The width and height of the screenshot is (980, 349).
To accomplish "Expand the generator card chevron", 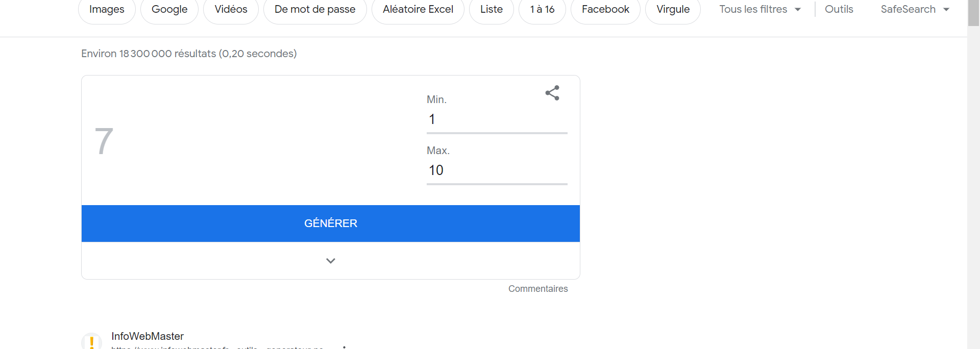I will coord(331,261).
